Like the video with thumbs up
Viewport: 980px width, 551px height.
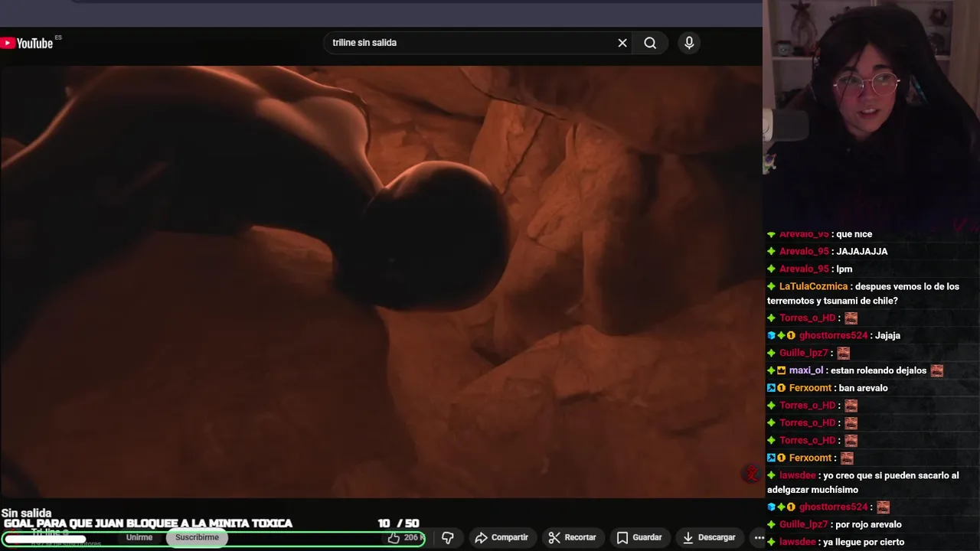click(405, 538)
